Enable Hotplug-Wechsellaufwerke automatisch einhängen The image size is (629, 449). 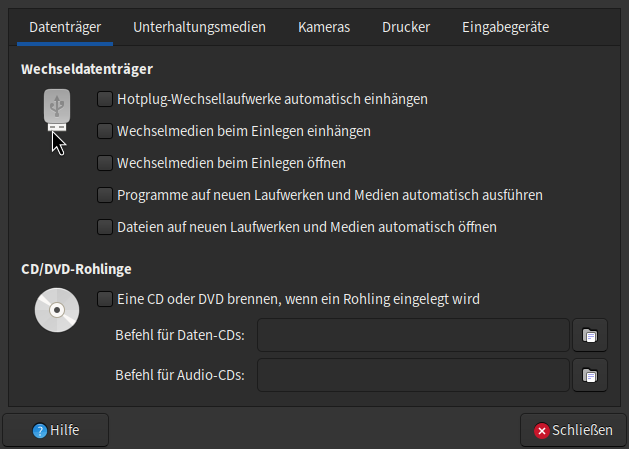click(x=105, y=99)
